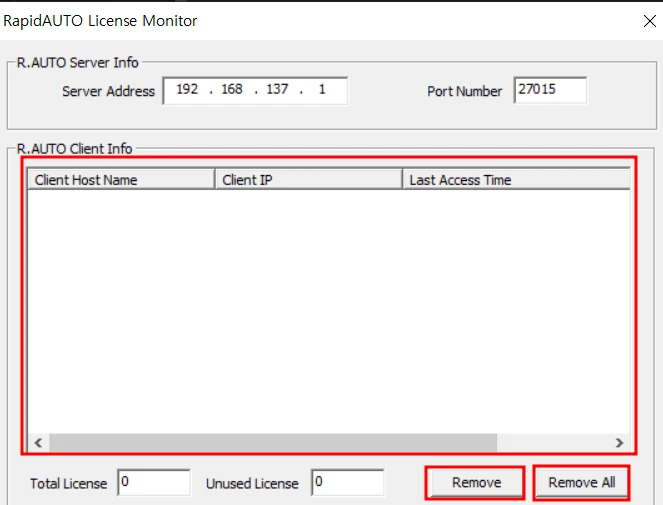
Task: Click scrollbar track right of the thumb
Action: [553, 443]
